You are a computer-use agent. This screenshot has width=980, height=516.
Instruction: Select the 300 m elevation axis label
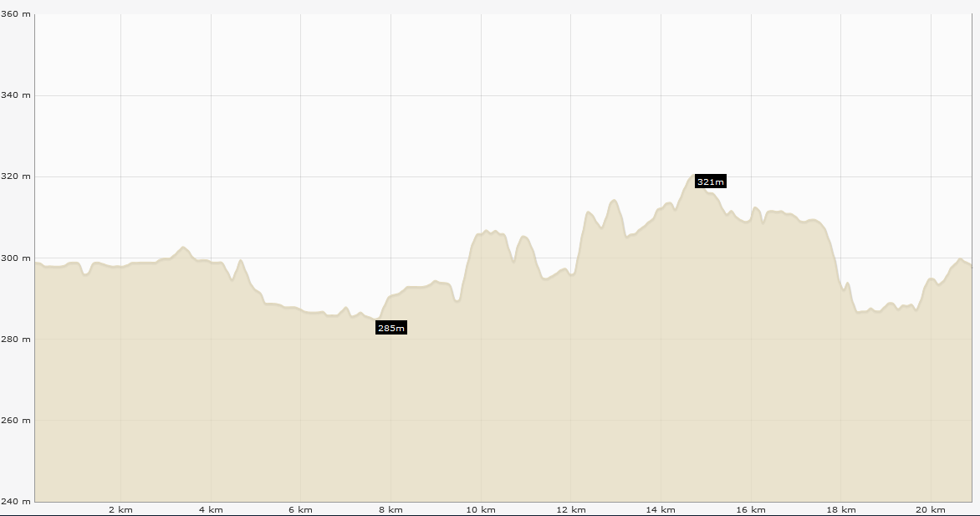coord(16,258)
